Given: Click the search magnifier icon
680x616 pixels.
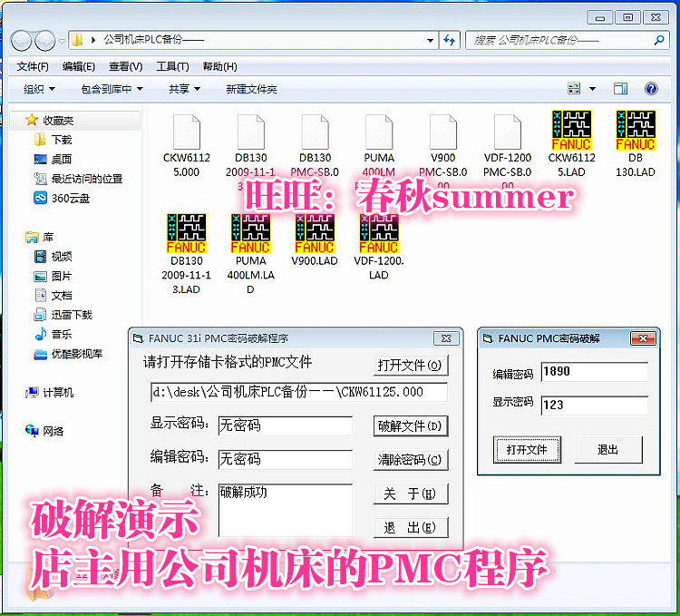Looking at the screenshot, I should pos(659,40).
